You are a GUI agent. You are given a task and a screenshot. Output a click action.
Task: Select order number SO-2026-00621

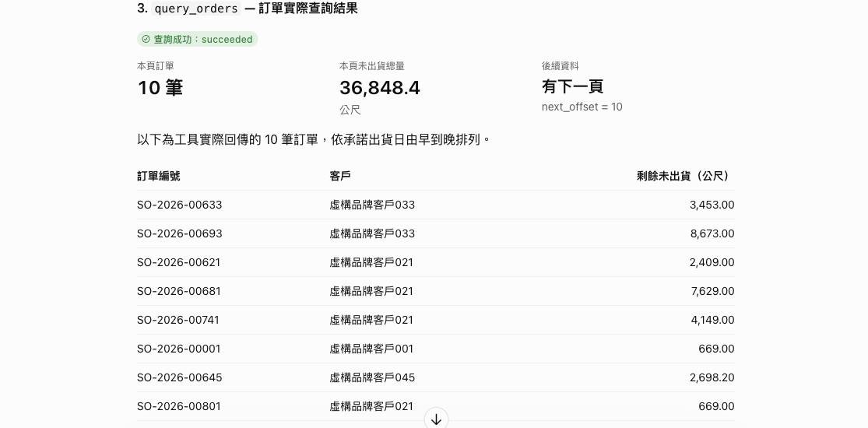click(x=179, y=262)
